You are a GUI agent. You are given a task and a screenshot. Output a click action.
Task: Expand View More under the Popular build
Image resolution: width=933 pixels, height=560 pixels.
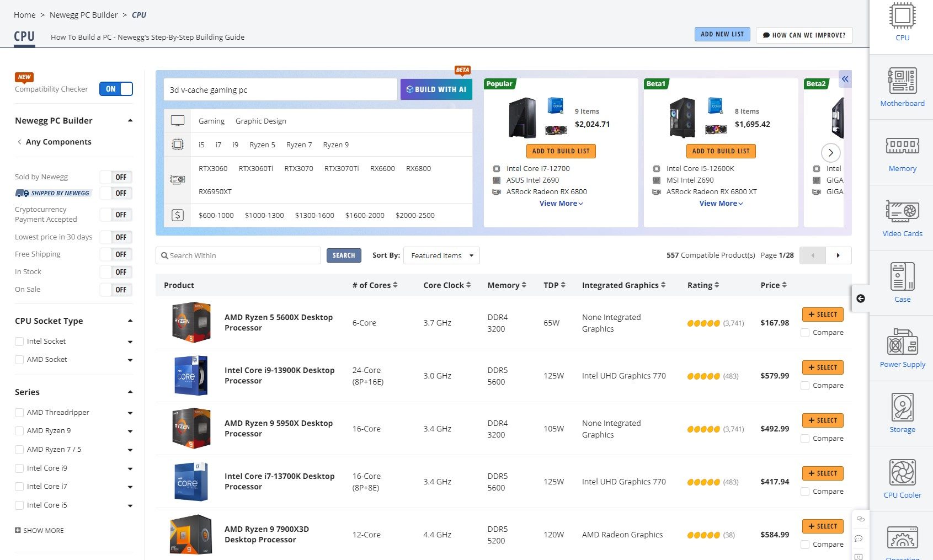point(561,204)
